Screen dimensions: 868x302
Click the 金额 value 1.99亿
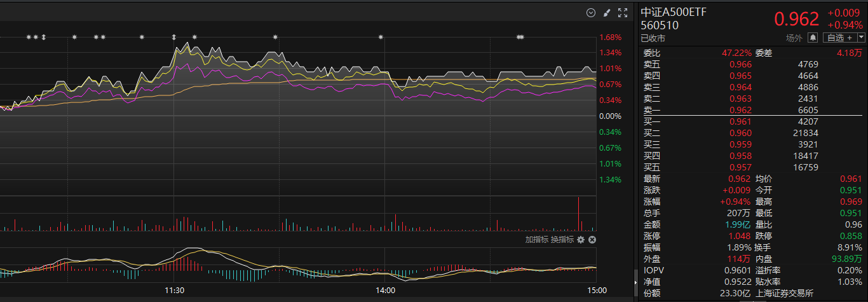click(739, 224)
